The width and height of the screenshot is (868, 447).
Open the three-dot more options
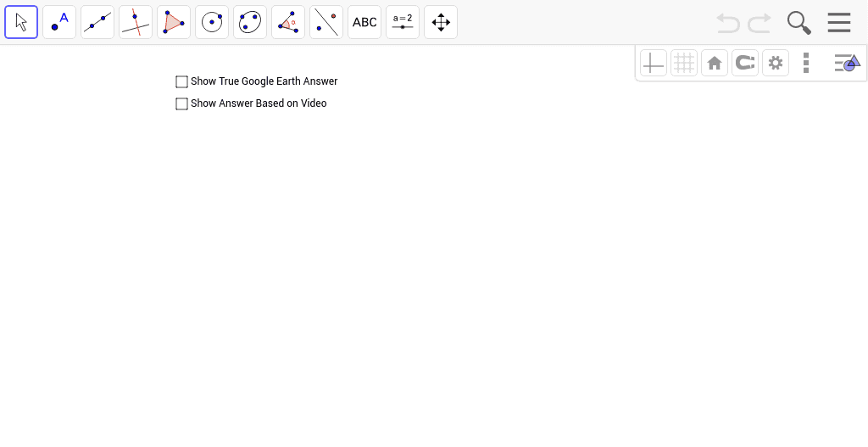tap(806, 63)
